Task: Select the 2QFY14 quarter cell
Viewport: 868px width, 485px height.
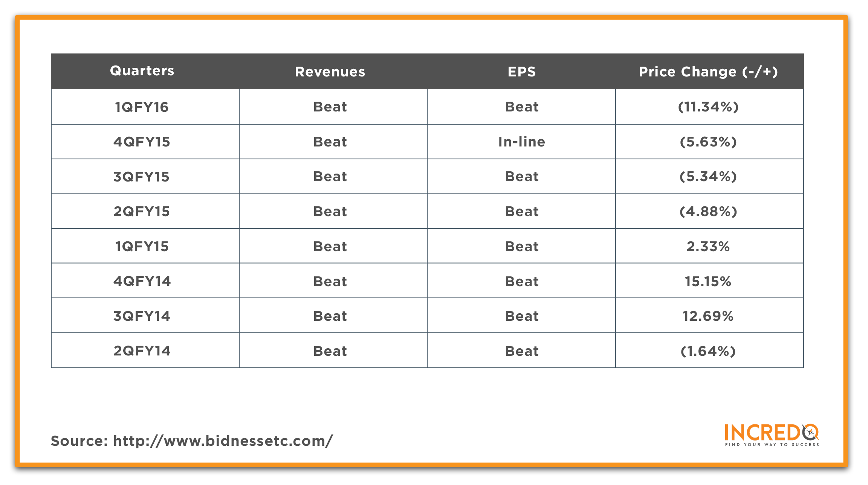Action: (x=145, y=350)
